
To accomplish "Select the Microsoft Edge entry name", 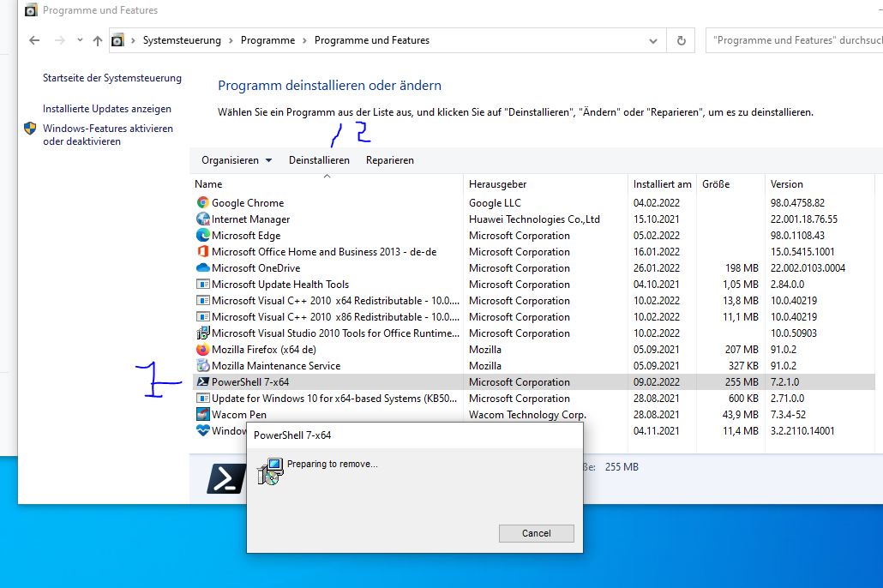I will 246,236.
